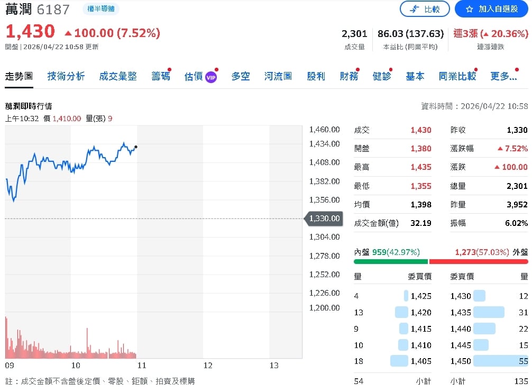Open the 籌碼 tab
532x392 pixels.
tap(161, 76)
